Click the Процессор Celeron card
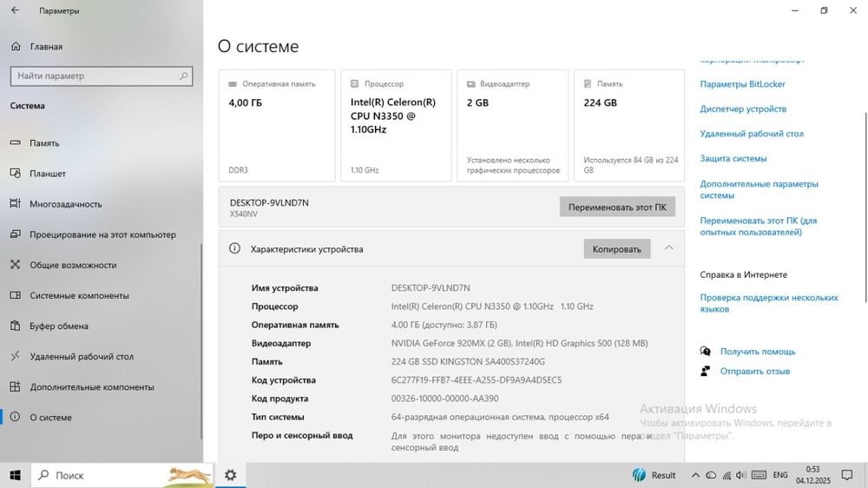 (396, 126)
